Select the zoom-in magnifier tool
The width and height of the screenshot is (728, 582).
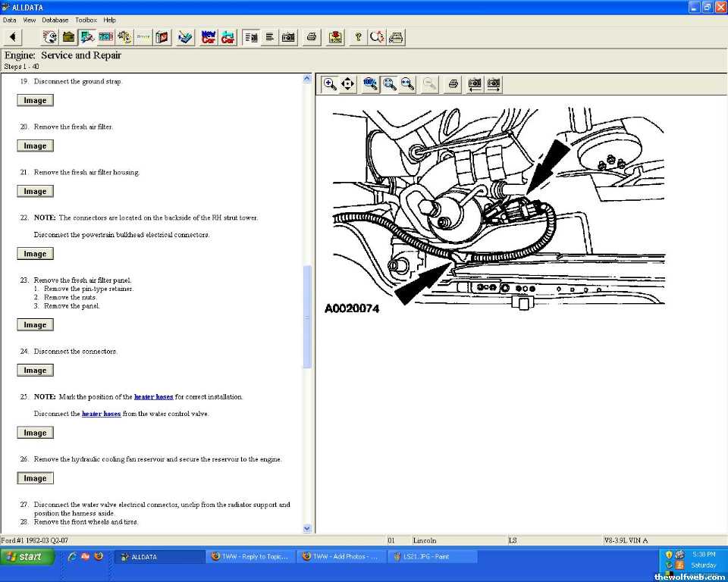coord(330,84)
